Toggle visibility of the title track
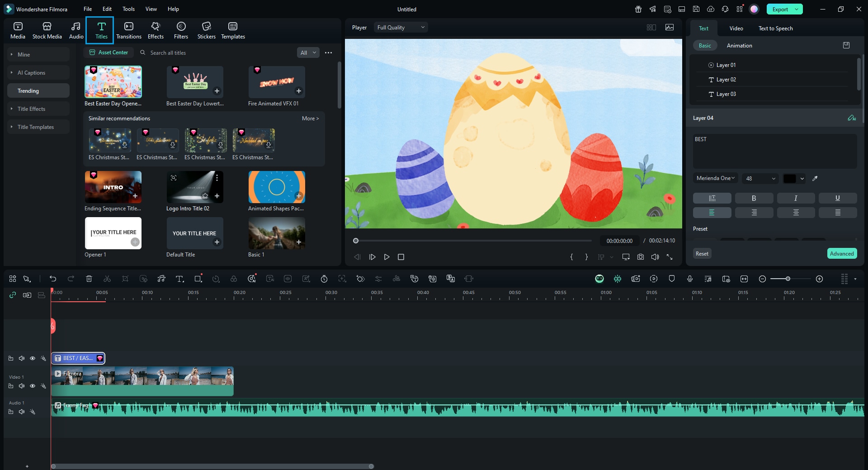The width and height of the screenshot is (868, 470). tap(33, 358)
